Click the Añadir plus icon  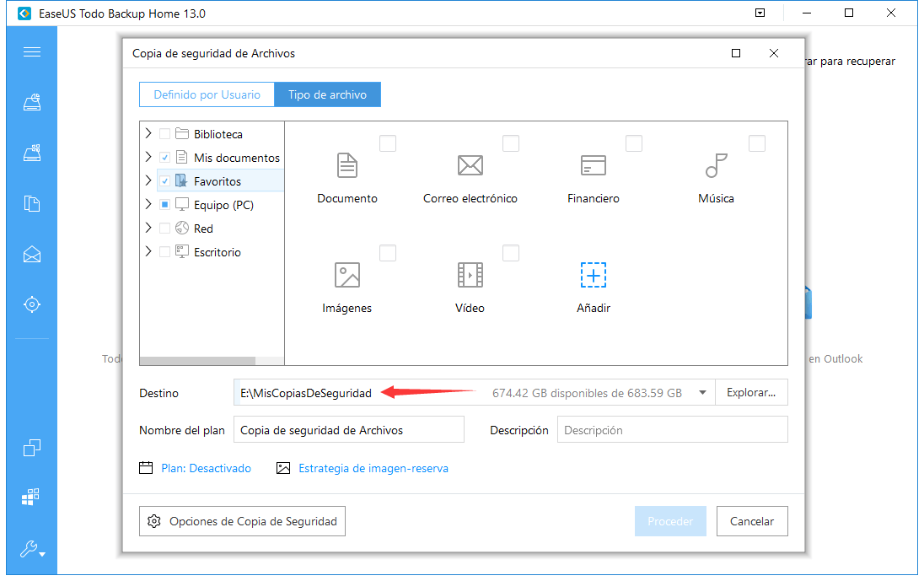click(594, 275)
